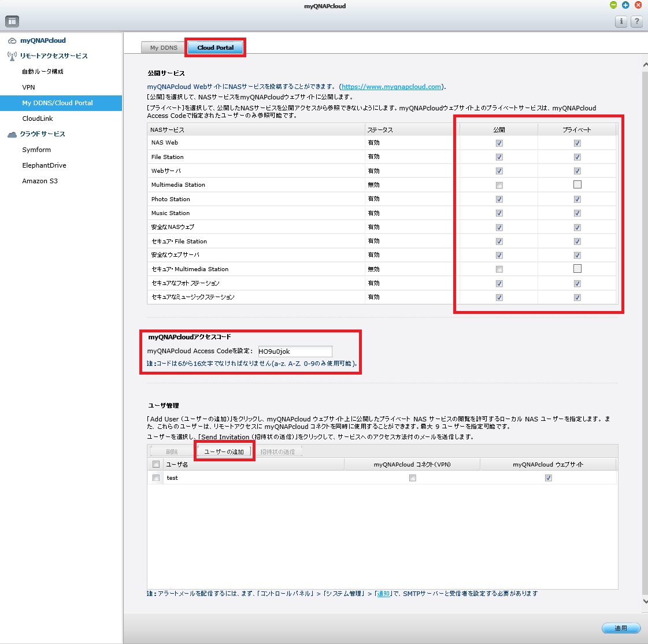Select My DDNS/Cloud Portal sidebar item
Image resolution: width=648 pixels, height=644 pixels.
pos(61,103)
